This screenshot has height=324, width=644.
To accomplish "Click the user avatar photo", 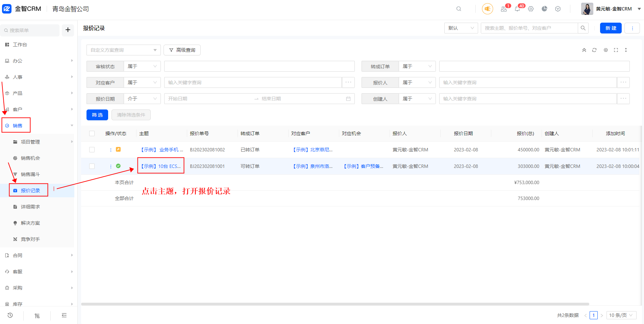I will (x=587, y=9).
